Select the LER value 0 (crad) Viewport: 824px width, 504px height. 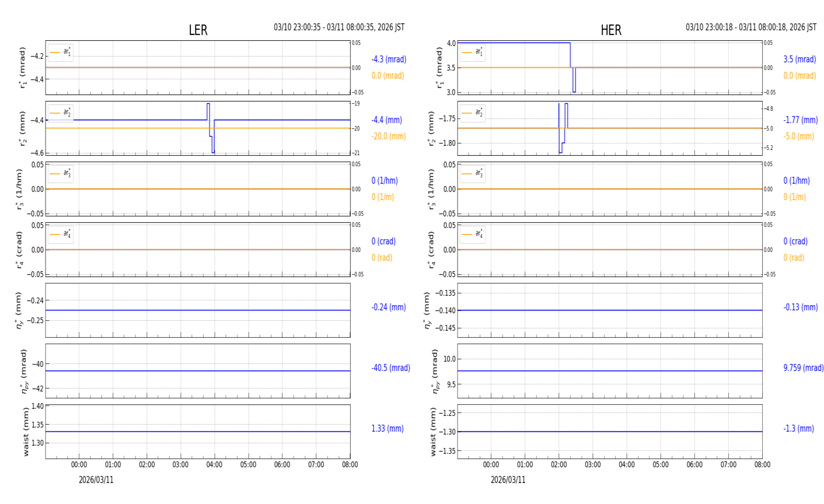coord(383,242)
